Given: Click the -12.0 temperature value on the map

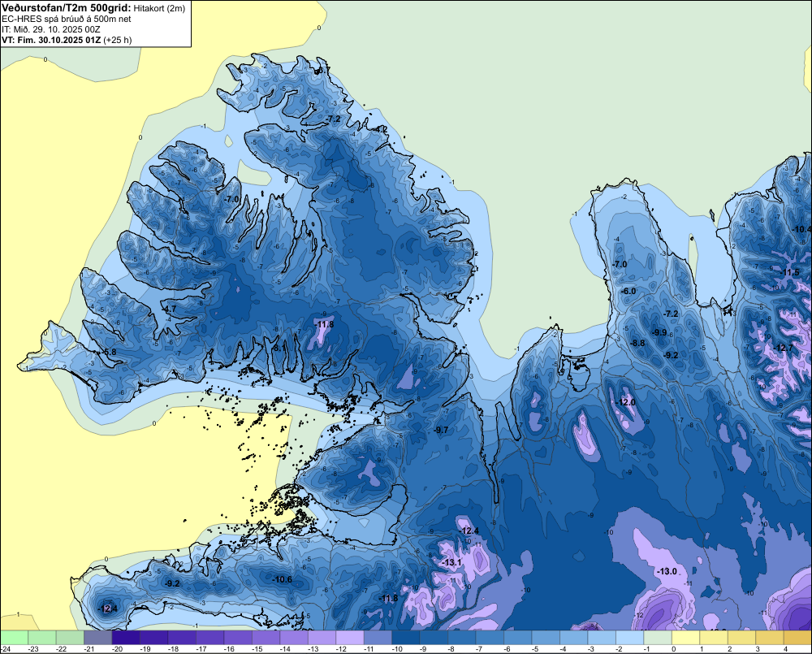Looking at the screenshot, I should pos(625,403).
